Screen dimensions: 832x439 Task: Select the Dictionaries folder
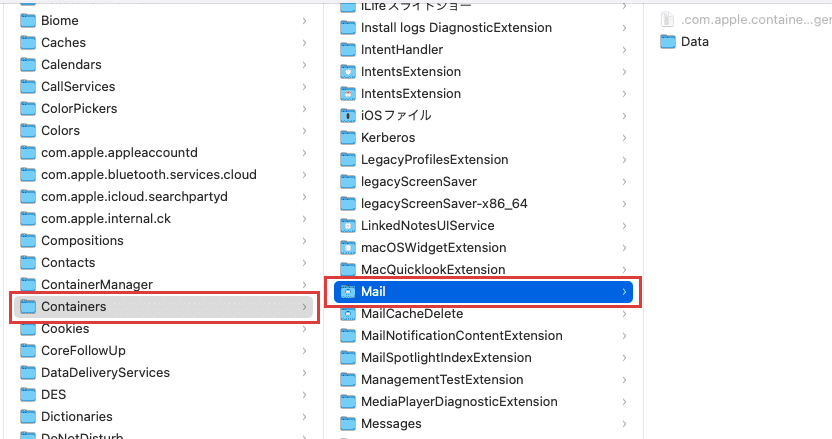pyautogui.click(x=163, y=417)
